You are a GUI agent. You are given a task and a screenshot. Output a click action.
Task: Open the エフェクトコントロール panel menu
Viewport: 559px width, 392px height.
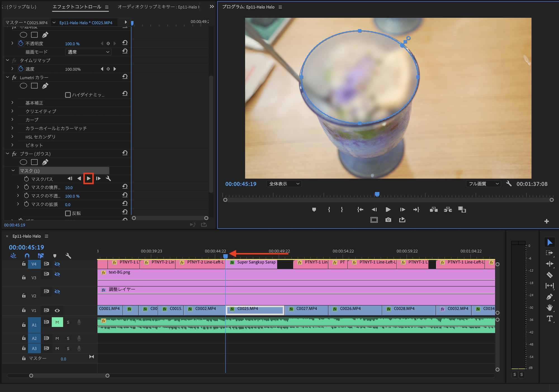click(107, 7)
